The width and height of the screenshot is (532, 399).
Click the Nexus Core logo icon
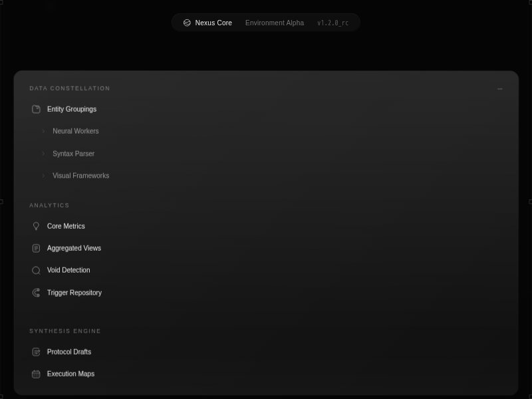click(187, 23)
